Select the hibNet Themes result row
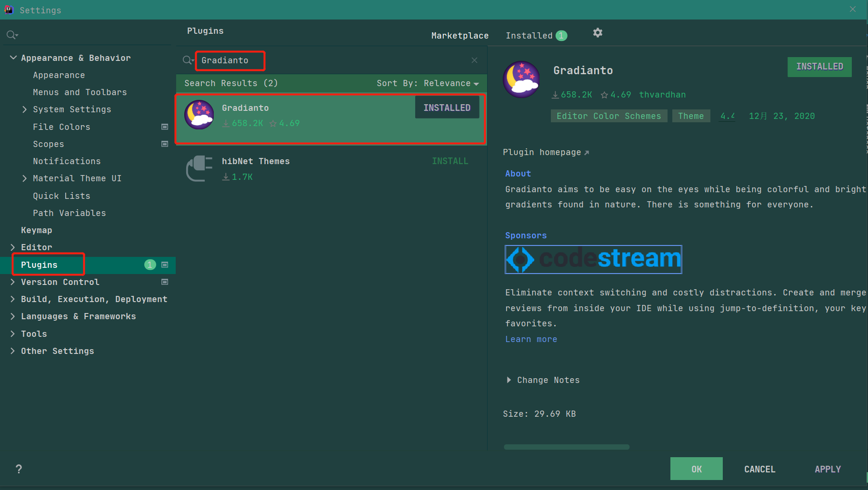Viewport: 868px width, 490px height. pos(331,169)
